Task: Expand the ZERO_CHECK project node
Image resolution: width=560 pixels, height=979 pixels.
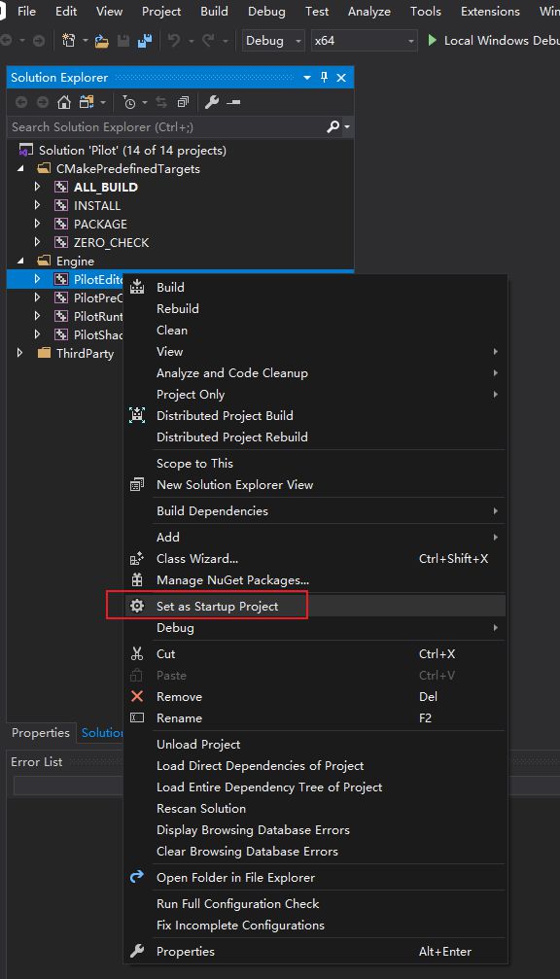Action: click(x=37, y=242)
